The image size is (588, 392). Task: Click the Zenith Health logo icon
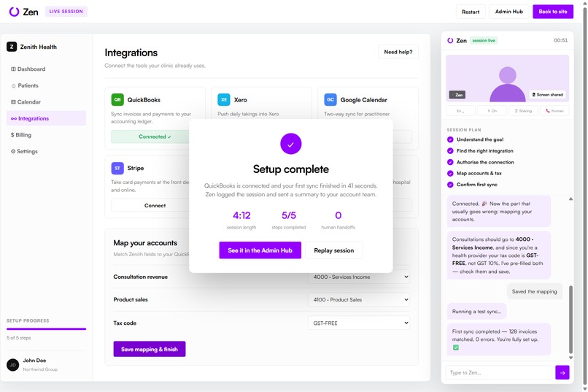click(x=12, y=47)
